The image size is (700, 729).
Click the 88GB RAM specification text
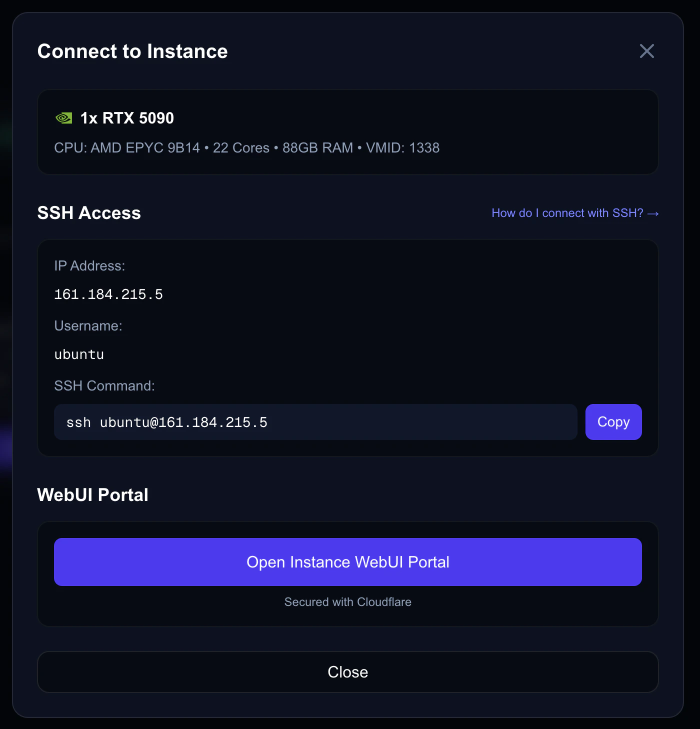[x=317, y=147]
